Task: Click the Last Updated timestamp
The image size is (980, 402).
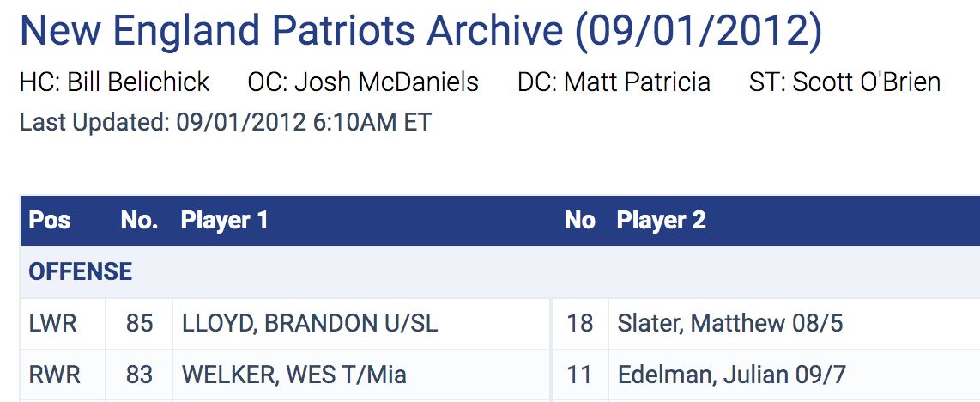Action: pos(225,123)
